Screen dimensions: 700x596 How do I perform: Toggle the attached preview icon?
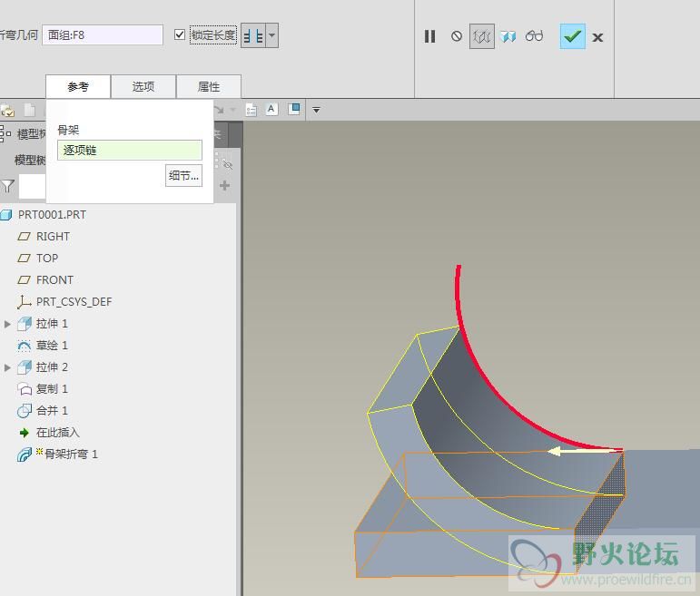508,36
